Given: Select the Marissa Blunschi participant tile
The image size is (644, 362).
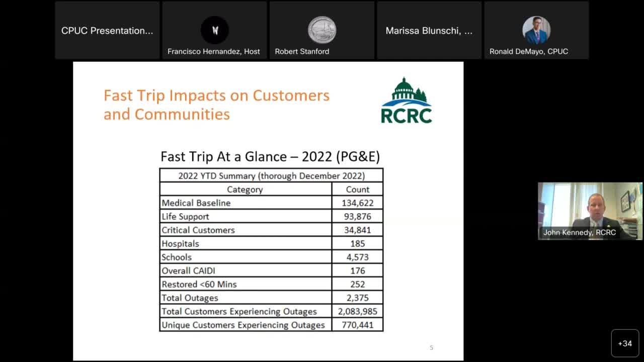Looking at the screenshot, I should tap(429, 30).
